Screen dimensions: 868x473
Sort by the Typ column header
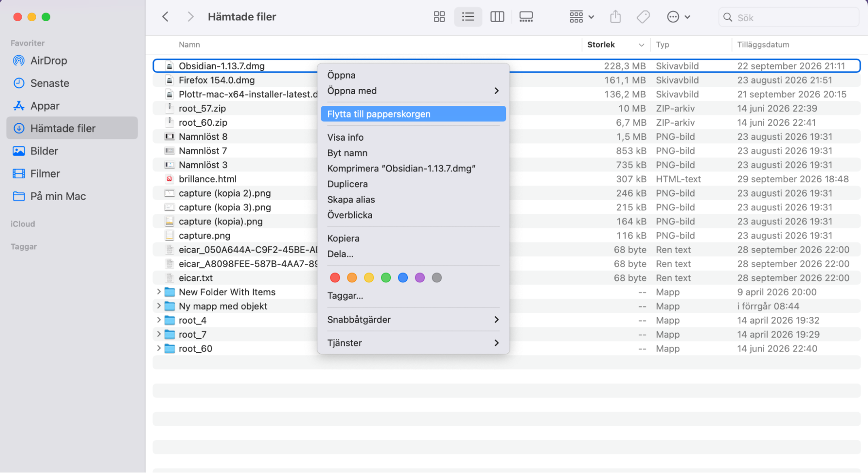coord(691,45)
